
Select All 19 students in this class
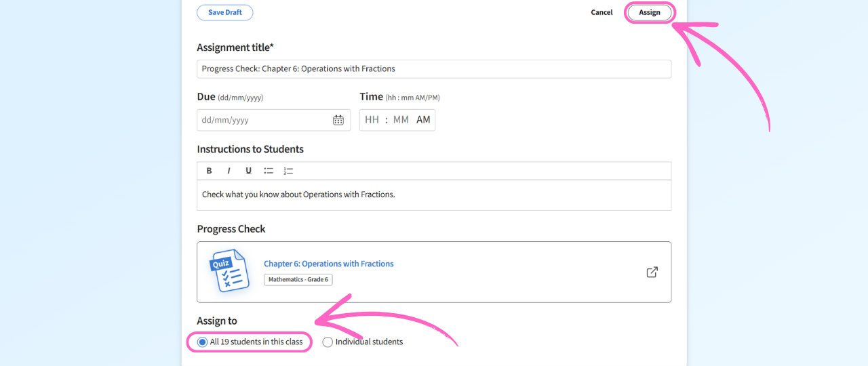pyautogui.click(x=250, y=342)
